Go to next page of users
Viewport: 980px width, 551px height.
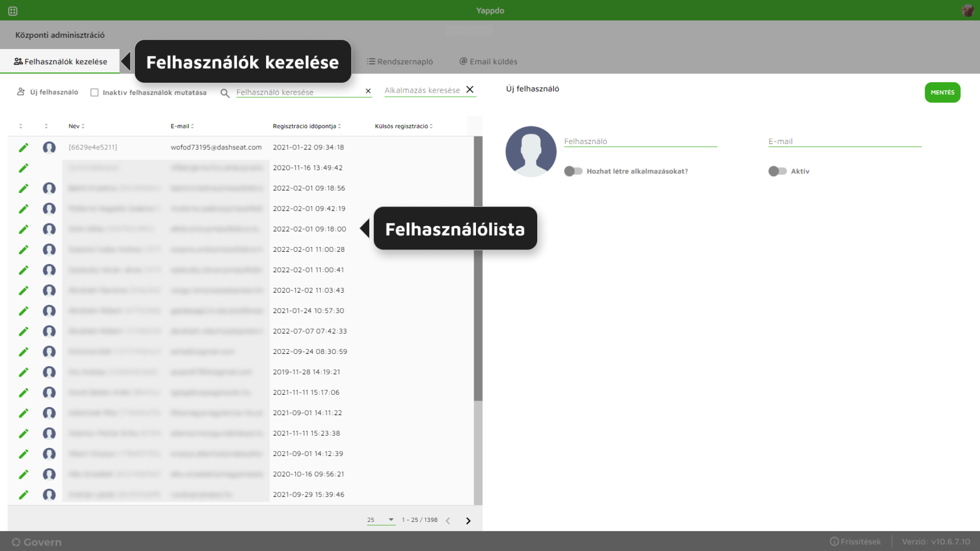[x=468, y=521]
